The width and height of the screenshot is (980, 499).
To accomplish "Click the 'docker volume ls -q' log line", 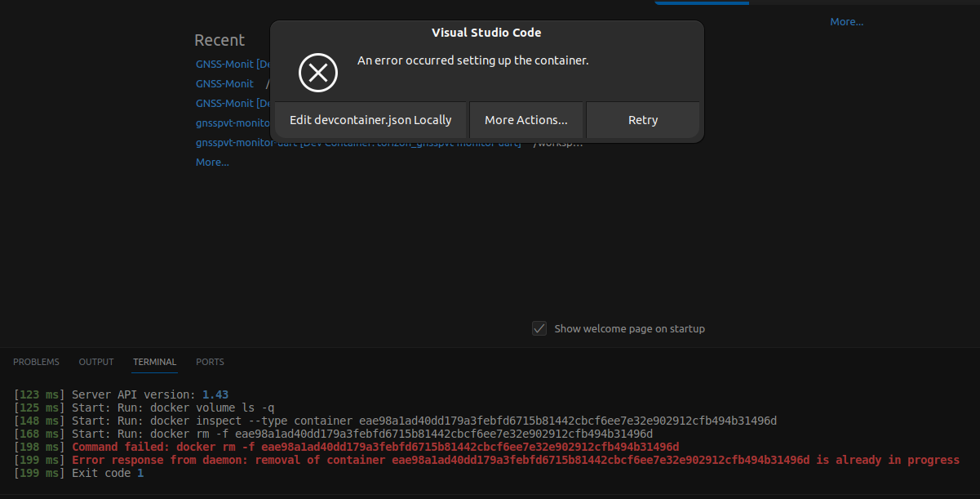I will 144,408.
